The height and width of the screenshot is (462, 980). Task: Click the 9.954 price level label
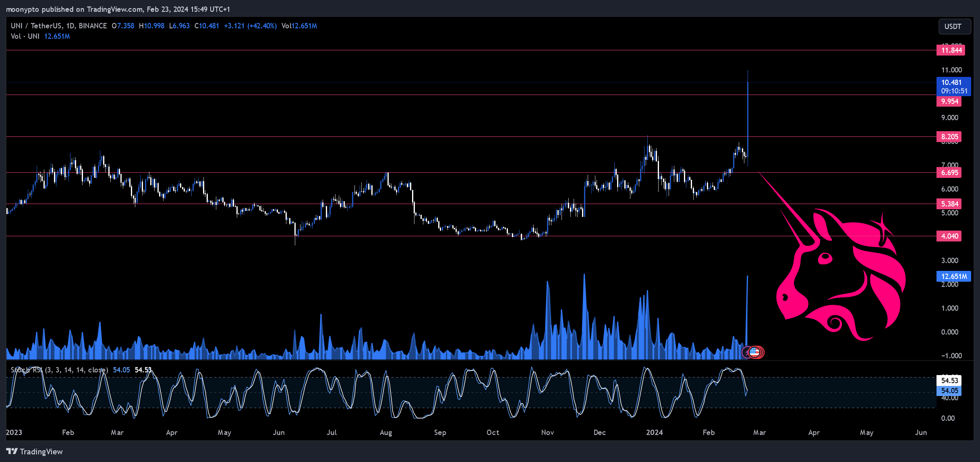click(x=949, y=101)
